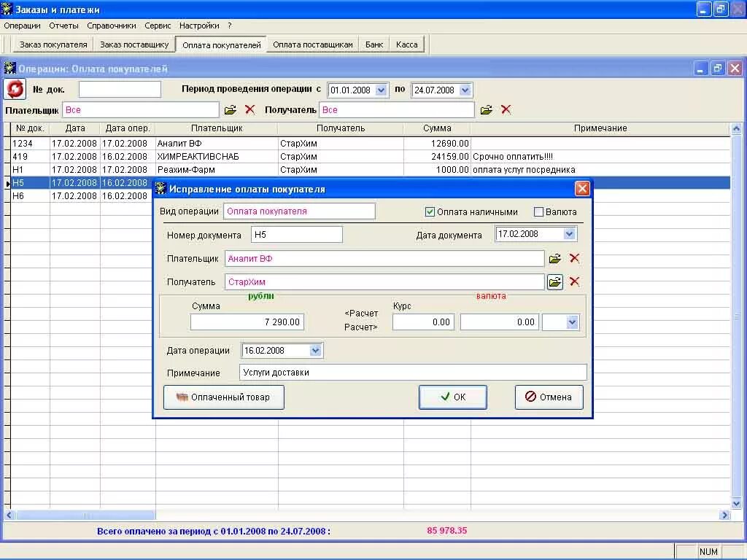Click Сумма column header

coord(437,128)
